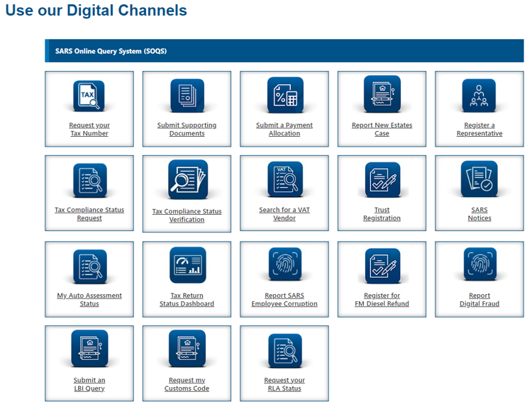
Task: Click the Search for a VAT Vendor link
Action: coord(284,214)
